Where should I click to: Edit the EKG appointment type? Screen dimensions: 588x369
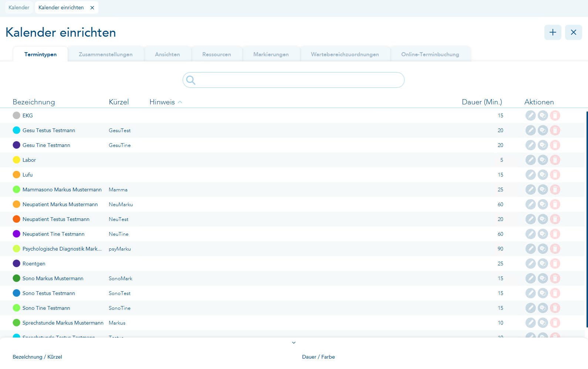[x=530, y=115]
